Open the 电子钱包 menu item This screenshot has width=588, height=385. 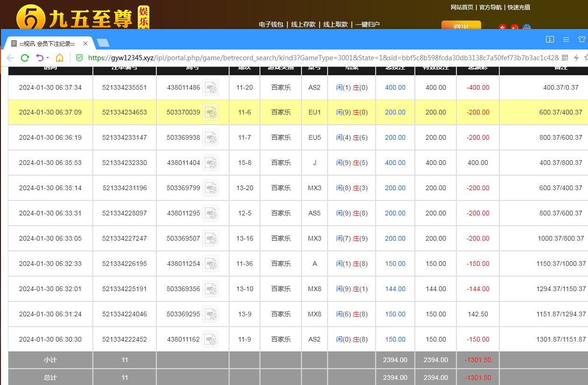(271, 24)
